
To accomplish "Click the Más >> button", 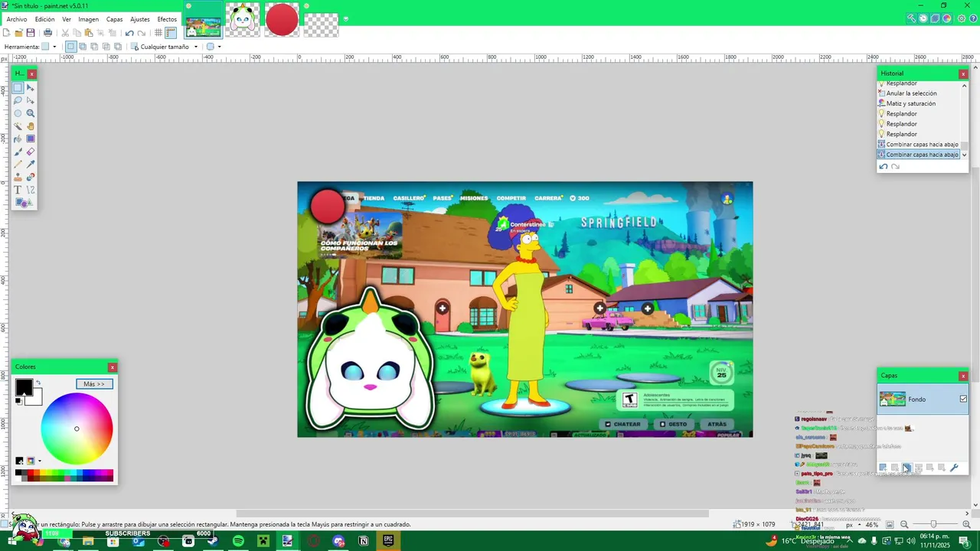I will 94,384.
